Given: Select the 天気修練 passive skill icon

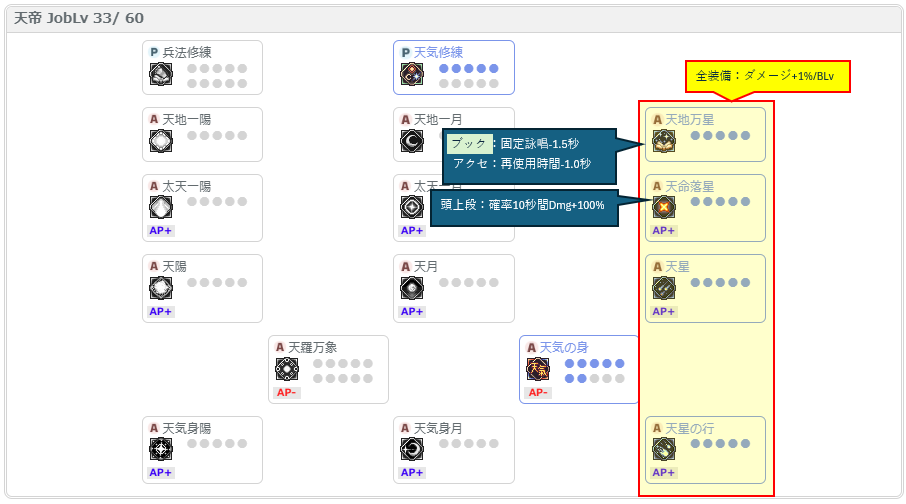Looking at the screenshot, I should (412, 74).
